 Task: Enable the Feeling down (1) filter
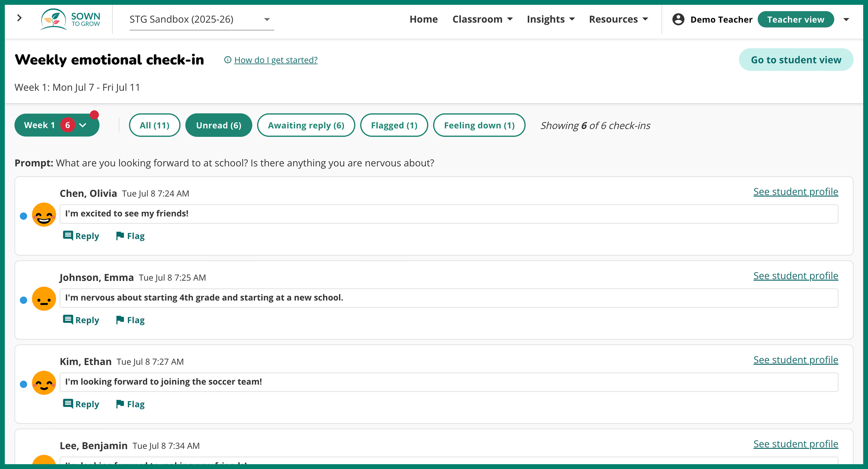(479, 125)
